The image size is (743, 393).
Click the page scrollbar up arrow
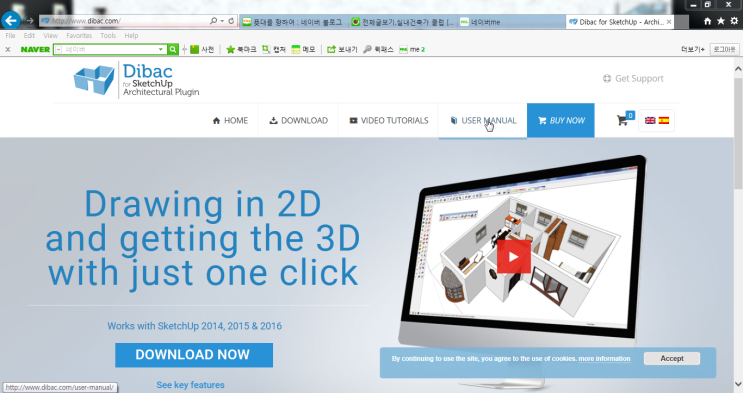pyautogui.click(x=738, y=69)
